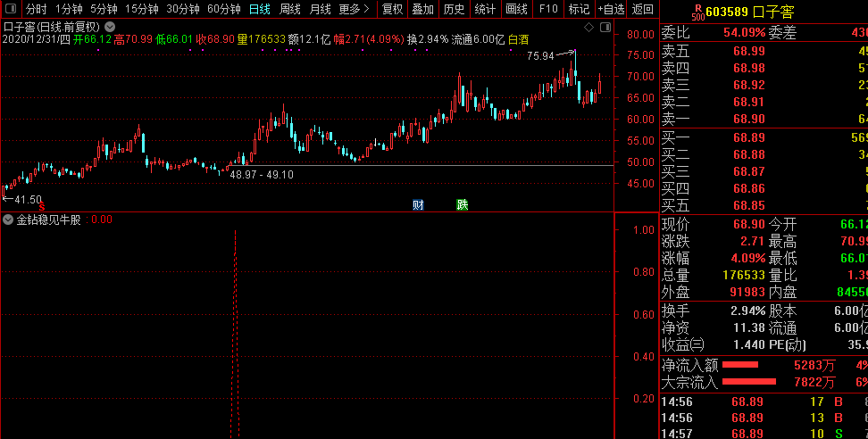Click the 卖五 price 68.99
This screenshot has height=439, width=868.
tap(749, 52)
